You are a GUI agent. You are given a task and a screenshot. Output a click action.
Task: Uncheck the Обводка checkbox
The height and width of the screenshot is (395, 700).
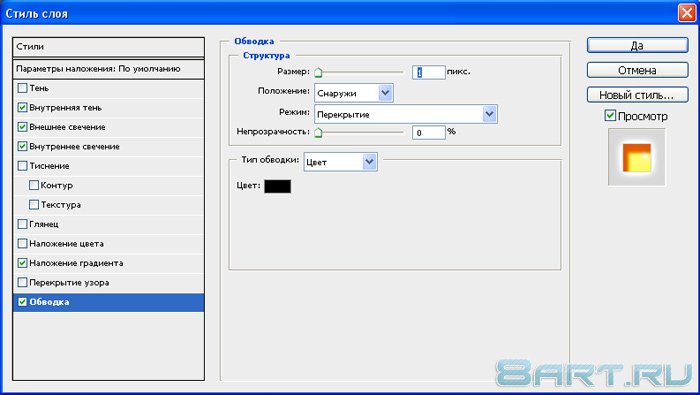tap(22, 302)
